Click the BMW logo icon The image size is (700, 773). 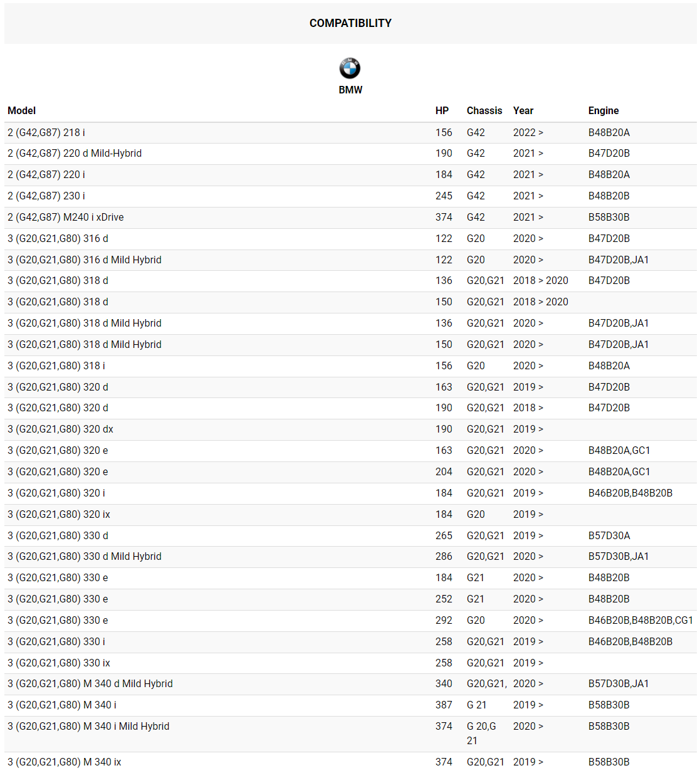pos(350,68)
